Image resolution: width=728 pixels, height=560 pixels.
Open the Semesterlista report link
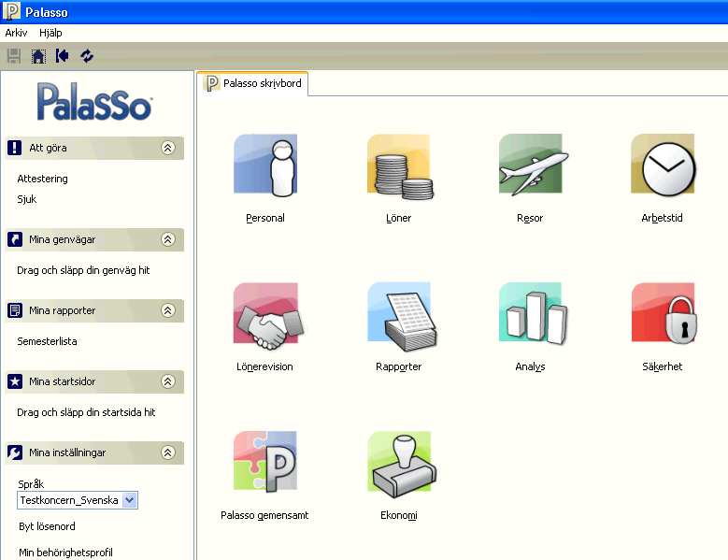click(47, 341)
